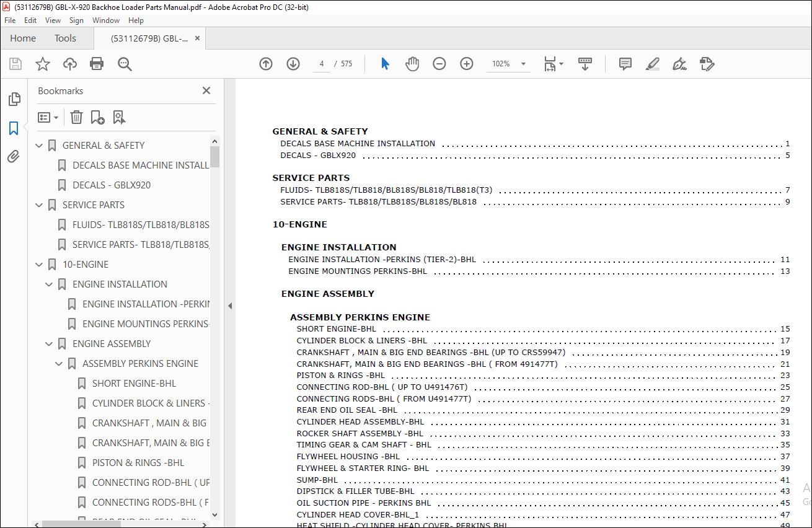Switch to the Home tab
The width and height of the screenshot is (812, 528).
click(x=23, y=38)
